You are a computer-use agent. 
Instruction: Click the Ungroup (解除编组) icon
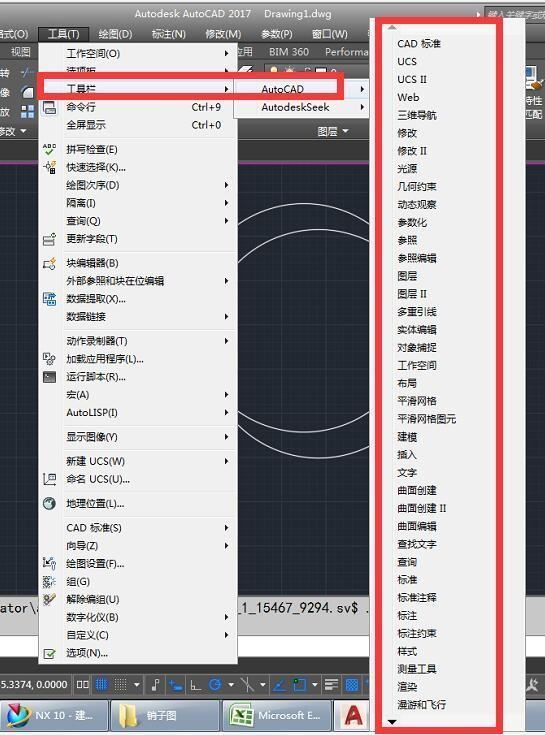pos(49,600)
